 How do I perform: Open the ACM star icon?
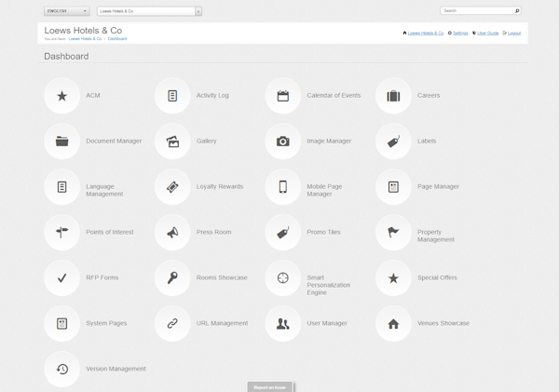click(x=61, y=96)
